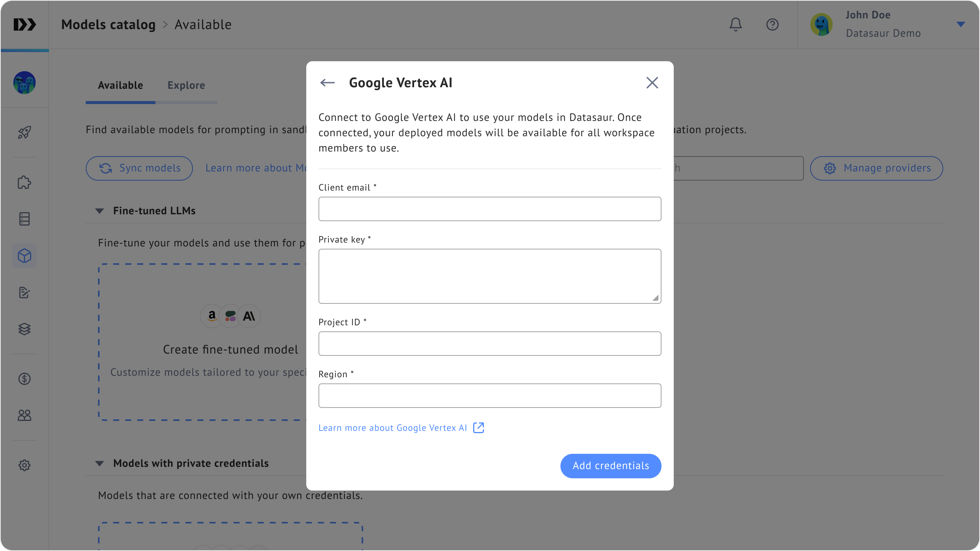Click the rocket icon in the sidebar
The image size is (980, 551).
(x=24, y=132)
